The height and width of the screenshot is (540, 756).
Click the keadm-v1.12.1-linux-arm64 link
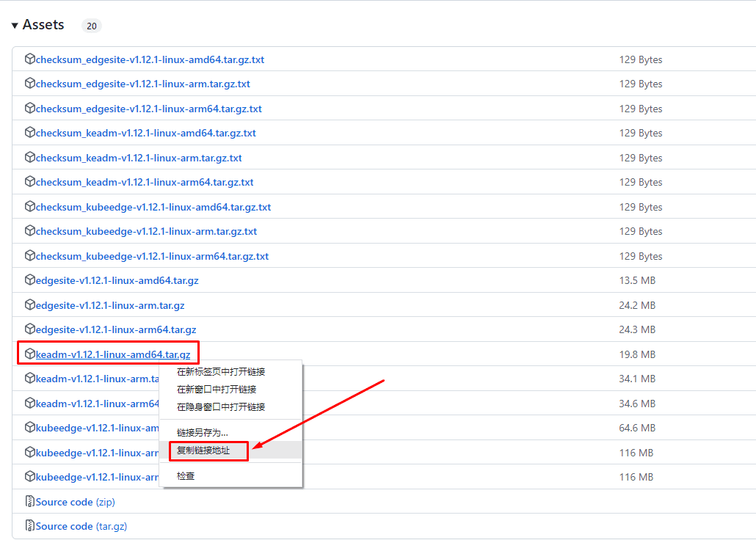click(x=98, y=404)
